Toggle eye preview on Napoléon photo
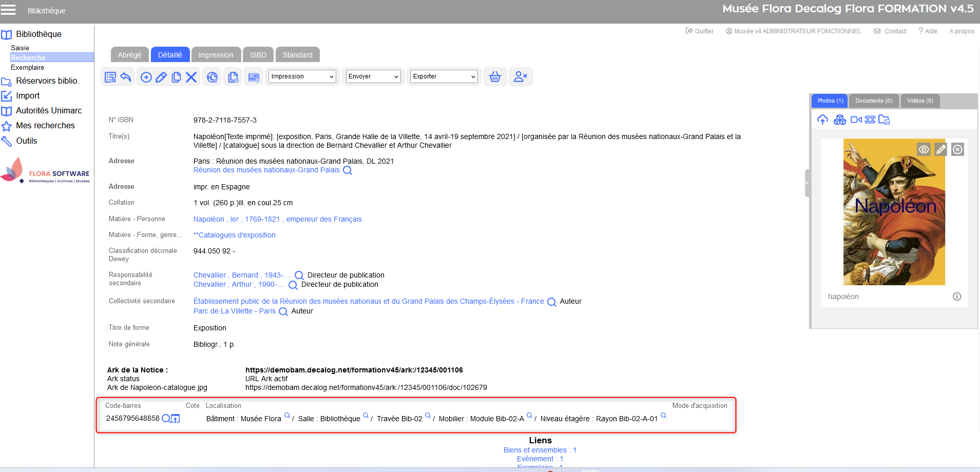Viewport: 980px width, 472px height. (x=924, y=149)
